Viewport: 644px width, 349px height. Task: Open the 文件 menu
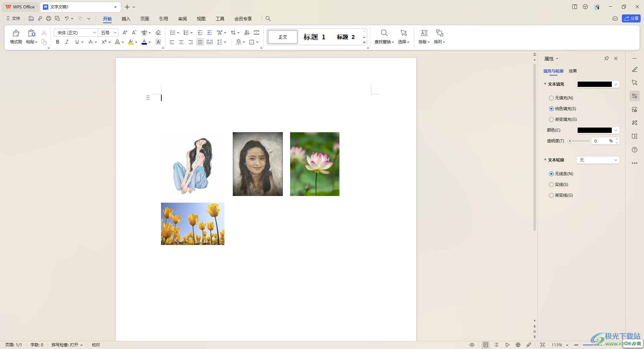13,18
